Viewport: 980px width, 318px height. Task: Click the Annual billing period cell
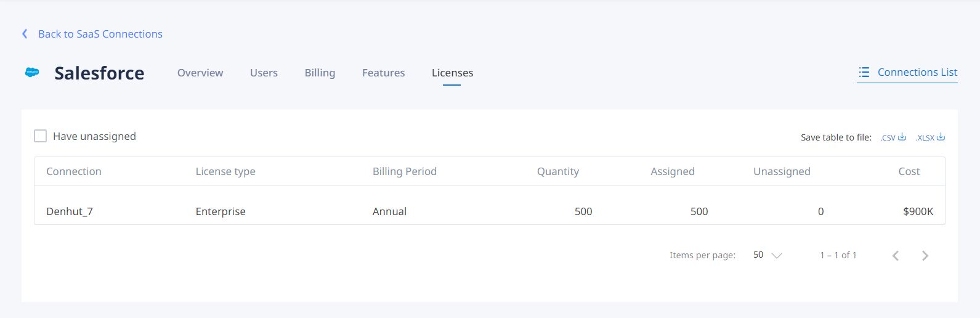tap(389, 211)
